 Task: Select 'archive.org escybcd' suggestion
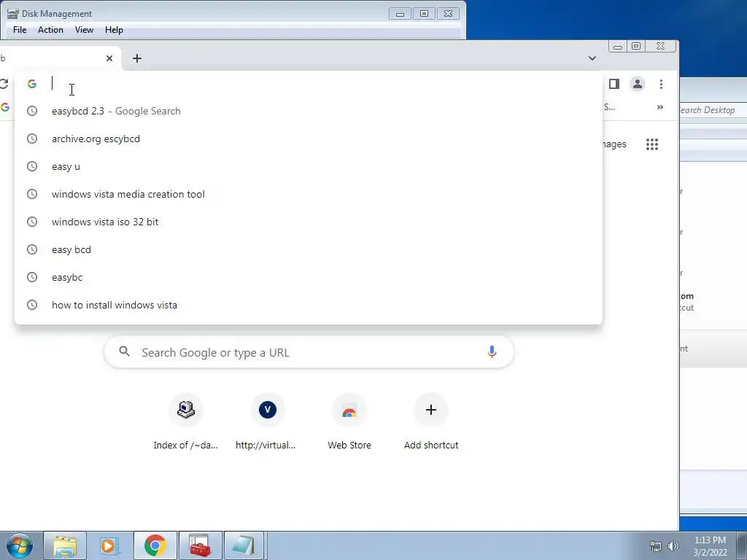click(309, 139)
